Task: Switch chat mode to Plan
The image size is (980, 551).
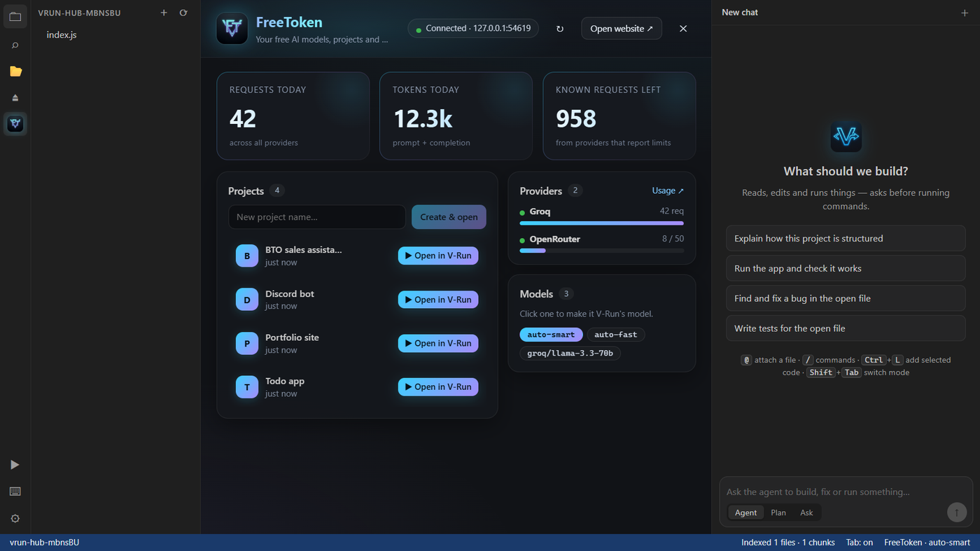Action: [778, 512]
